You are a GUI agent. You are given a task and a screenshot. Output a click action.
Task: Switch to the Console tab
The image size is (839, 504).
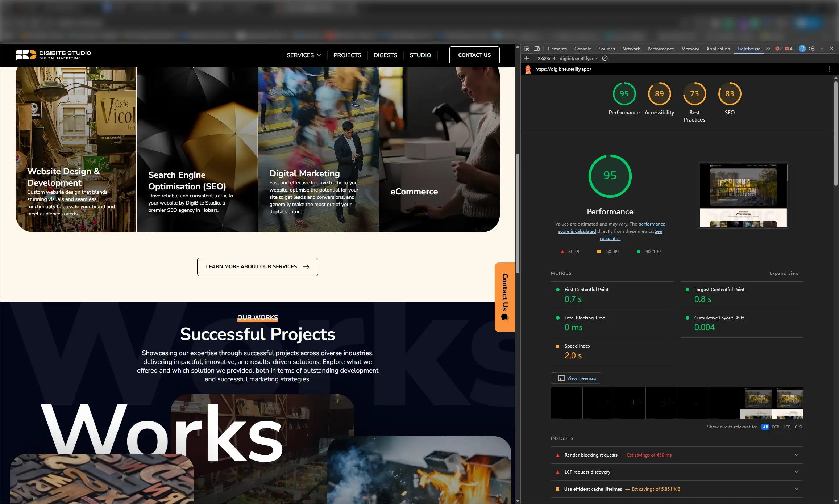pos(582,49)
